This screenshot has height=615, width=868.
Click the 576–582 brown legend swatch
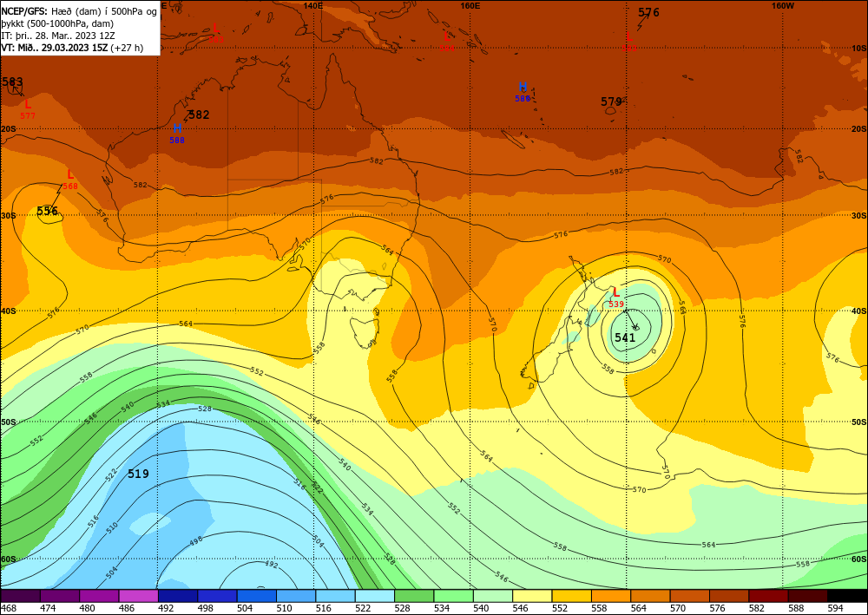[x=729, y=596]
